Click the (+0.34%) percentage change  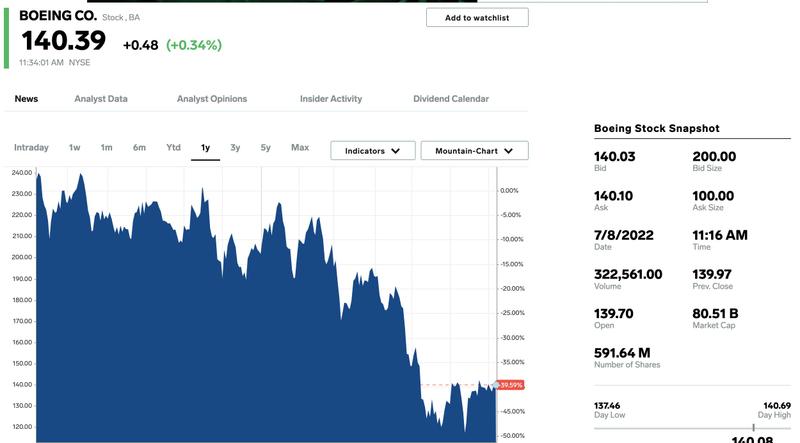[194, 45]
